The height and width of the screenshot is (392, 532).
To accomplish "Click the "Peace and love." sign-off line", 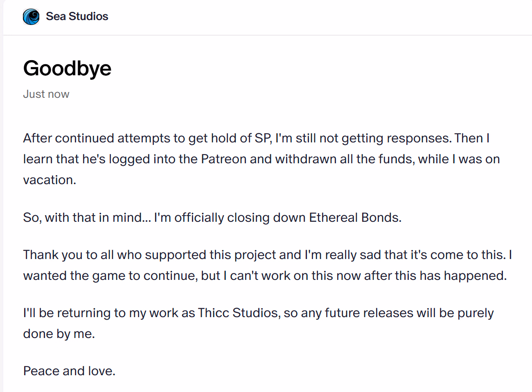I will pyautogui.click(x=69, y=371).
